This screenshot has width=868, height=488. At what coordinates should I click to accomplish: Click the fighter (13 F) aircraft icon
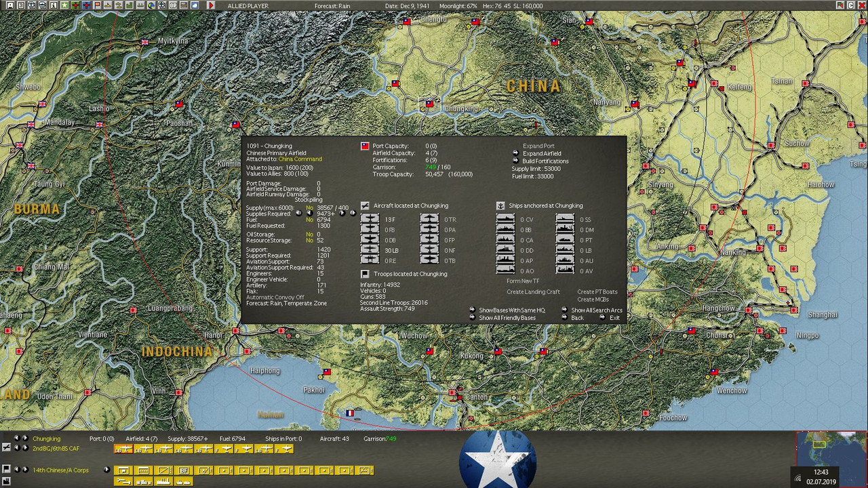pyautogui.click(x=370, y=219)
